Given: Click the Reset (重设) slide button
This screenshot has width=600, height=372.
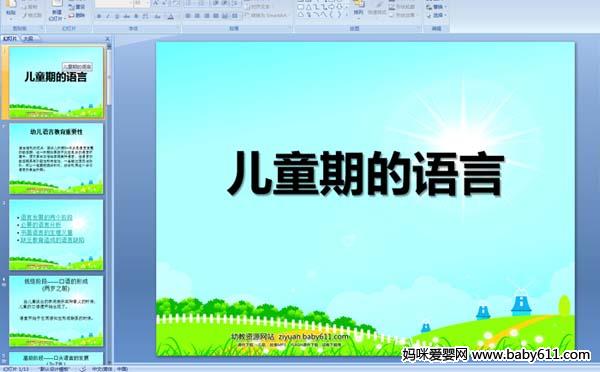Looking at the screenshot, I should (x=77, y=7).
